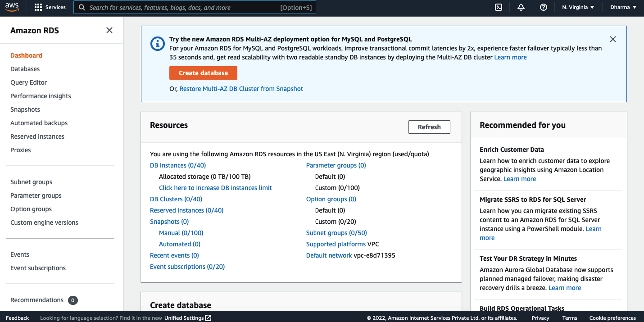This screenshot has height=322, width=644.
Task: Open Snapshots in the sidebar
Action: pos(25,109)
